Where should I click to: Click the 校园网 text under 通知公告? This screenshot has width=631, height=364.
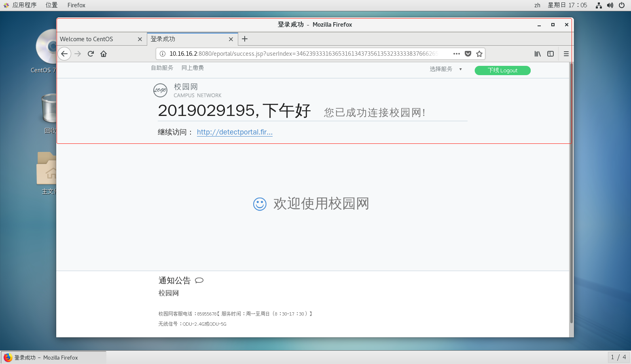pyautogui.click(x=168, y=293)
